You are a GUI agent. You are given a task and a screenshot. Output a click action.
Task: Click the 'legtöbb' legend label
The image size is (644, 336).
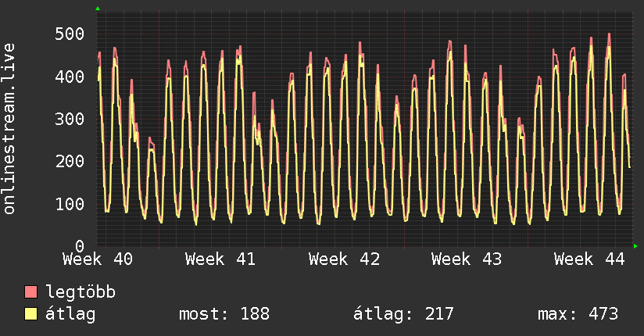point(80,292)
